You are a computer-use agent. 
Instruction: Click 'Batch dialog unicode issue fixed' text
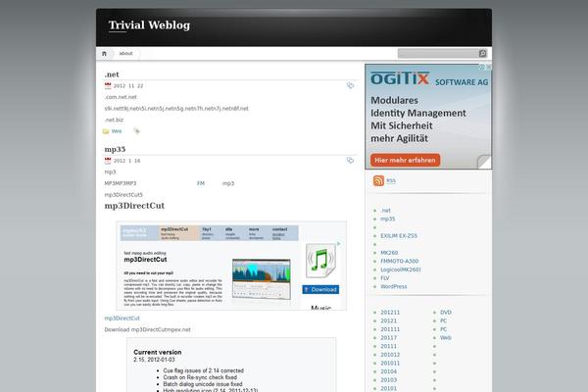203,384
